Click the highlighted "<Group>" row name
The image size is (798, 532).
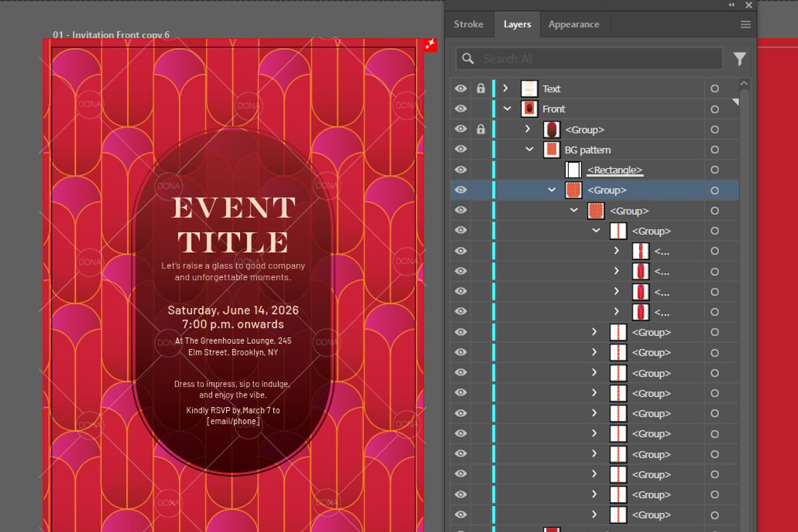pyautogui.click(x=607, y=190)
